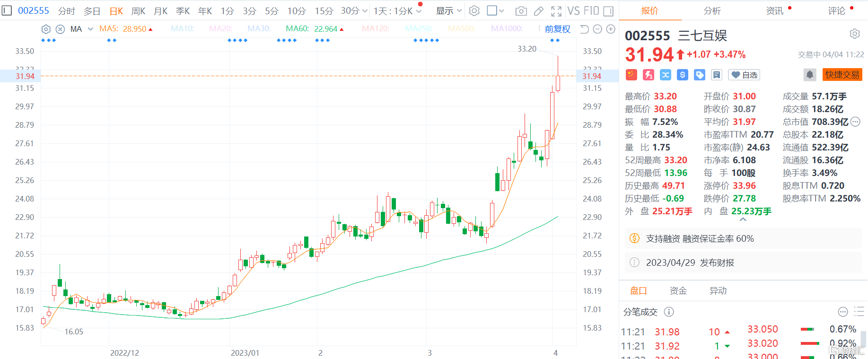Click the ellipsis icon beside 总市值

(855, 122)
